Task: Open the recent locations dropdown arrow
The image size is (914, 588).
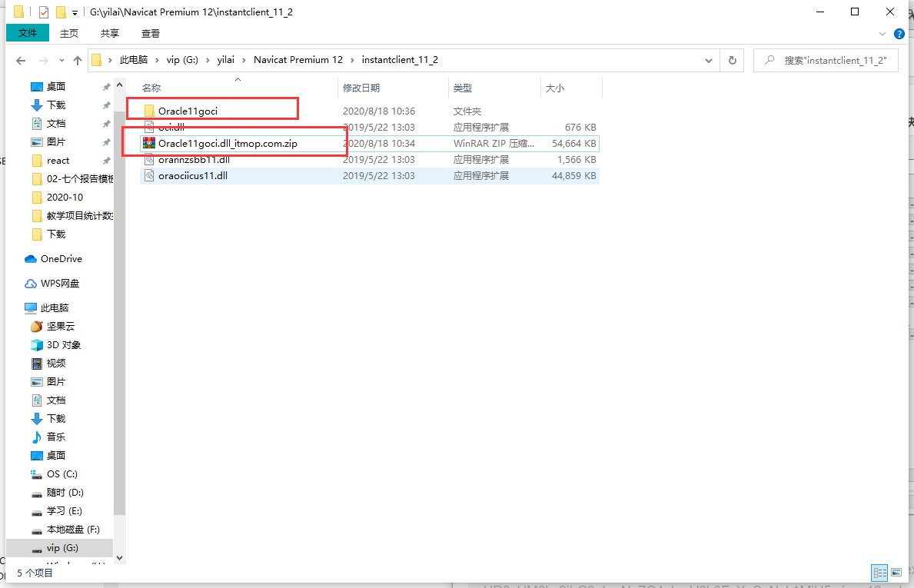Action: click(x=61, y=61)
